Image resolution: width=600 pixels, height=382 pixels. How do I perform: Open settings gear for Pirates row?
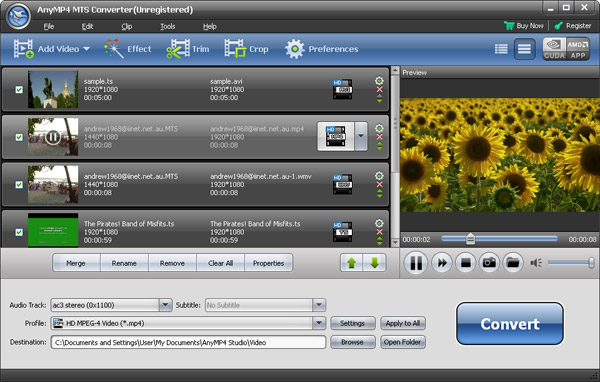(x=379, y=223)
